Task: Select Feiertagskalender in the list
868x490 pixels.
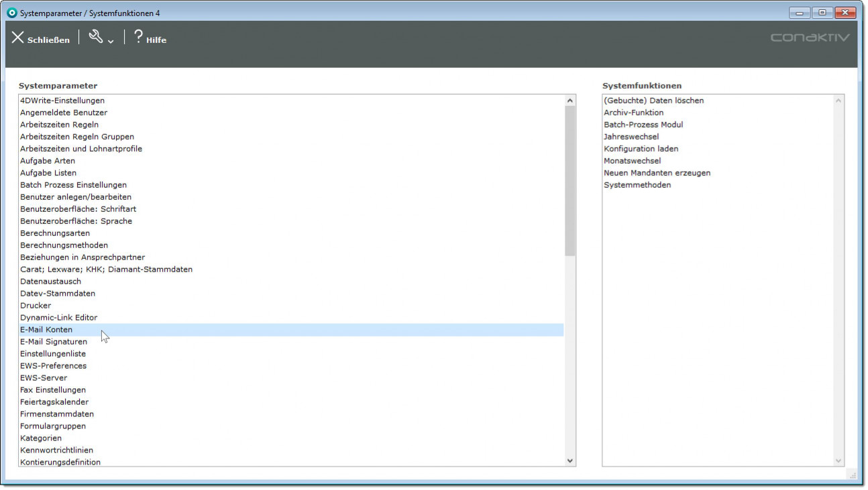Action: (x=54, y=402)
